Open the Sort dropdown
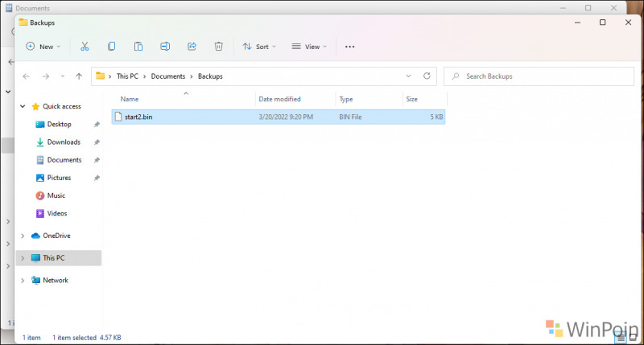This screenshot has height=345, width=644. pos(259,47)
